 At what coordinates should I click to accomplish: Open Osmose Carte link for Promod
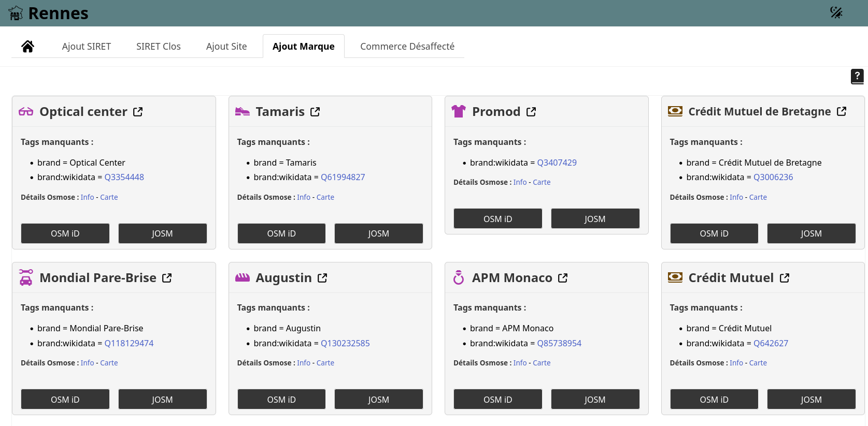pyautogui.click(x=542, y=182)
